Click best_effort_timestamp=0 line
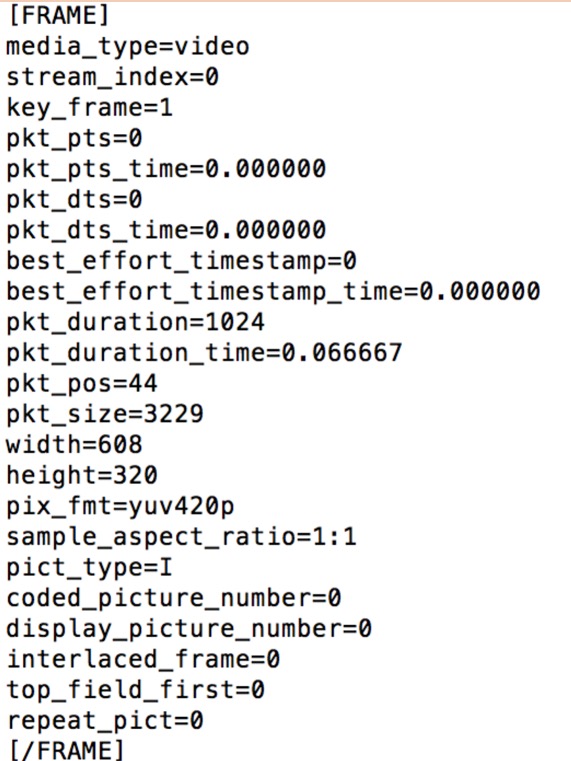The width and height of the screenshot is (571, 761). [181, 261]
